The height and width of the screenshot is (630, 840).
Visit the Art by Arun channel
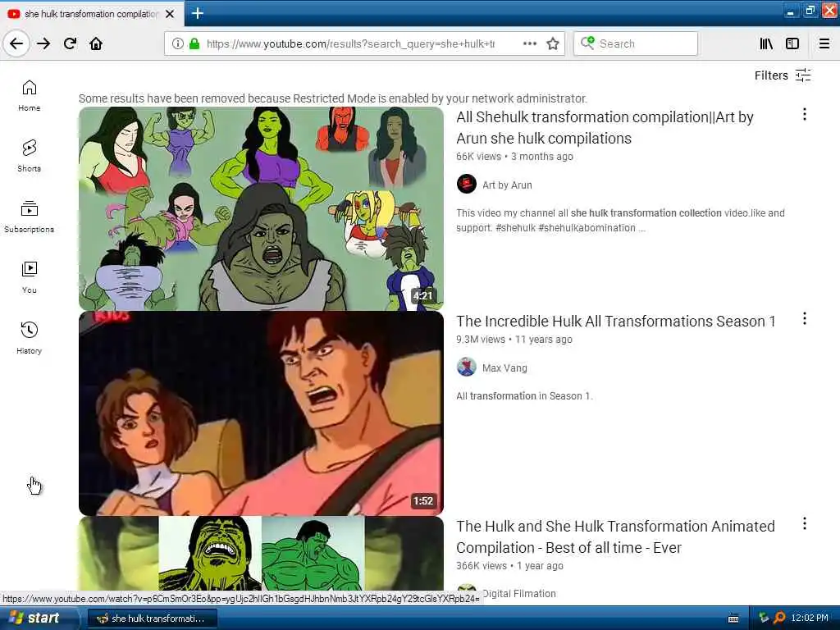pos(507,185)
